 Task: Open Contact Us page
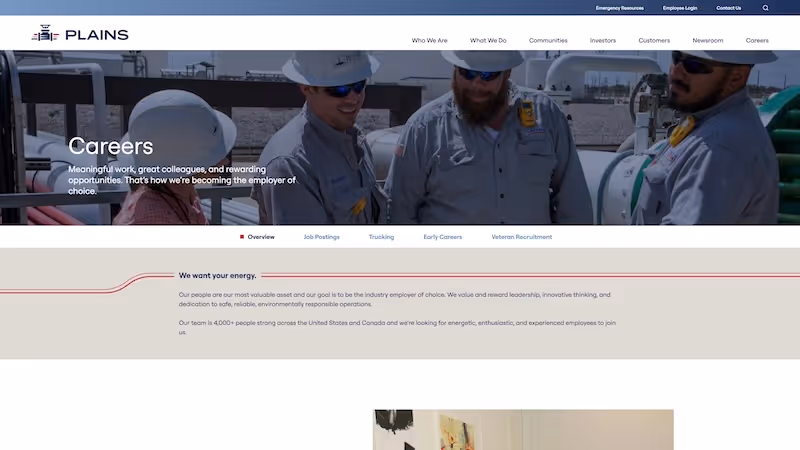pos(729,8)
